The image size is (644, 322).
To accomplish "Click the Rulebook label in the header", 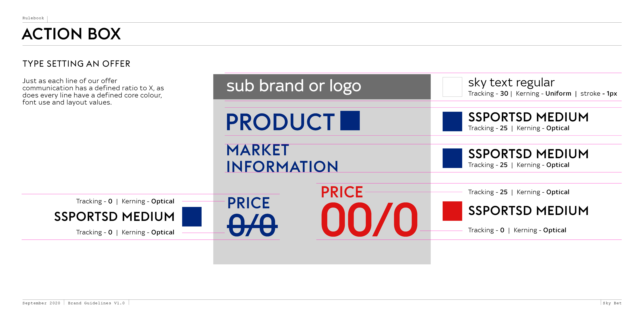I will coord(33,18).
